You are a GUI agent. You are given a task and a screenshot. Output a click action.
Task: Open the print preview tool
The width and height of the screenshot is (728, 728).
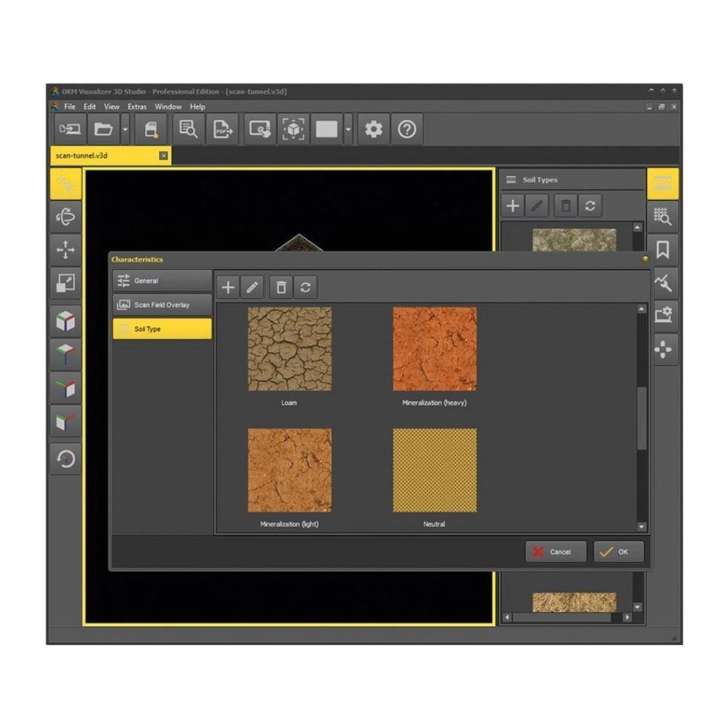coord(189,129)
